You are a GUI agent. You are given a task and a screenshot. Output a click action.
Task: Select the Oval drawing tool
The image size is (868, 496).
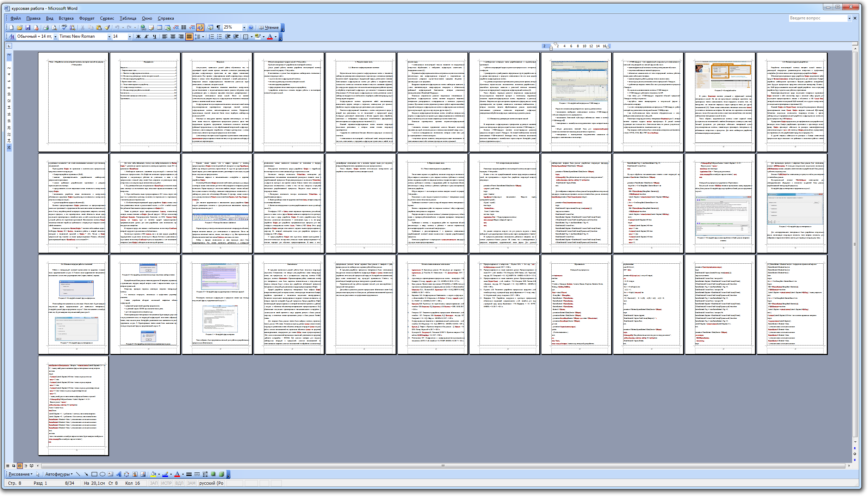coord(103,474)
